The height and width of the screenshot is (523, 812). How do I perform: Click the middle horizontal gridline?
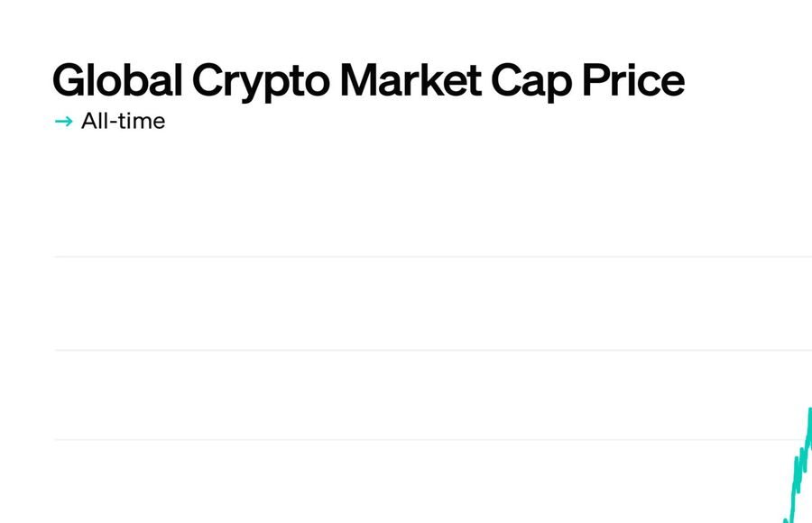pos(433,350)
